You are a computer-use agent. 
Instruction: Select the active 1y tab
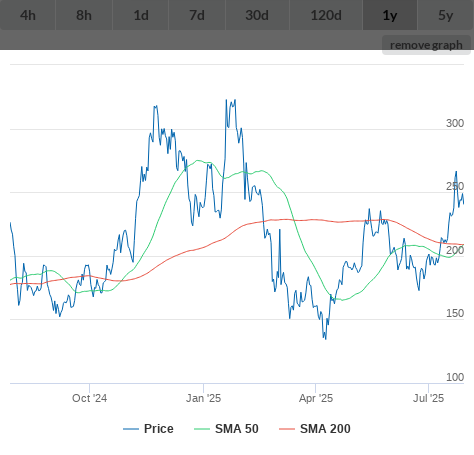(390, 15)
